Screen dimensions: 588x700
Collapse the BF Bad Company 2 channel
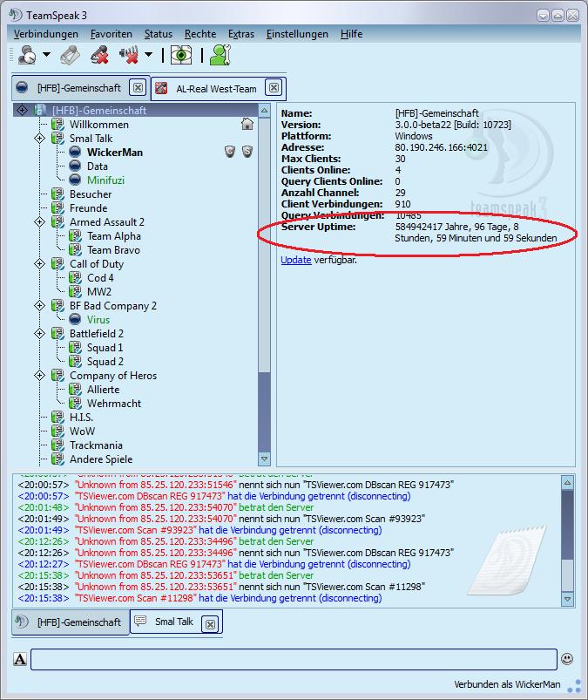pos(40,306)
